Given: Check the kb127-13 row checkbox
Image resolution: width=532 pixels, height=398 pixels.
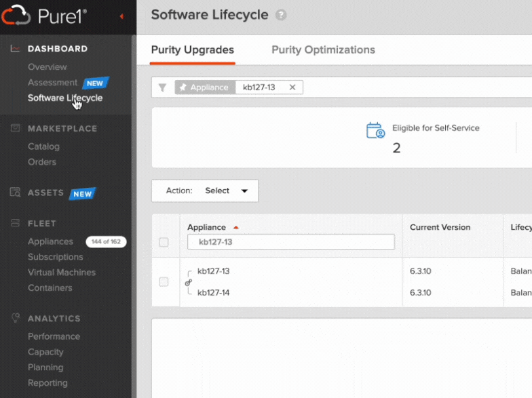Looking at the screenshot, I should pyautogui.click(x=164, y=282).
